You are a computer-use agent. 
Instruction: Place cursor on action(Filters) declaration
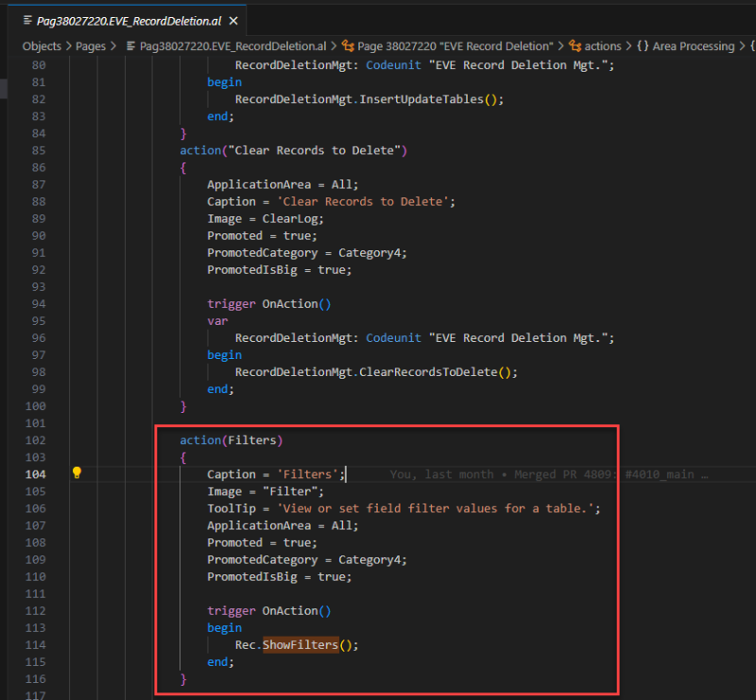tap(232, 440)
